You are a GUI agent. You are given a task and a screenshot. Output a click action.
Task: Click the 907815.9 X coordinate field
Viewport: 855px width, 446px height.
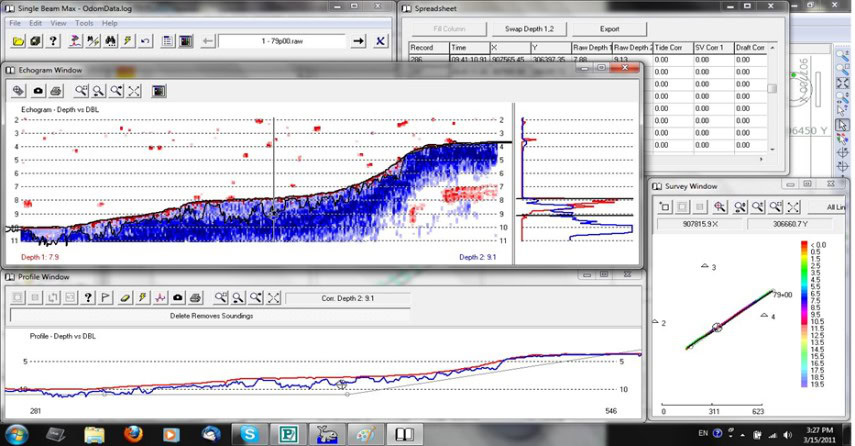(x=700, y=224)
